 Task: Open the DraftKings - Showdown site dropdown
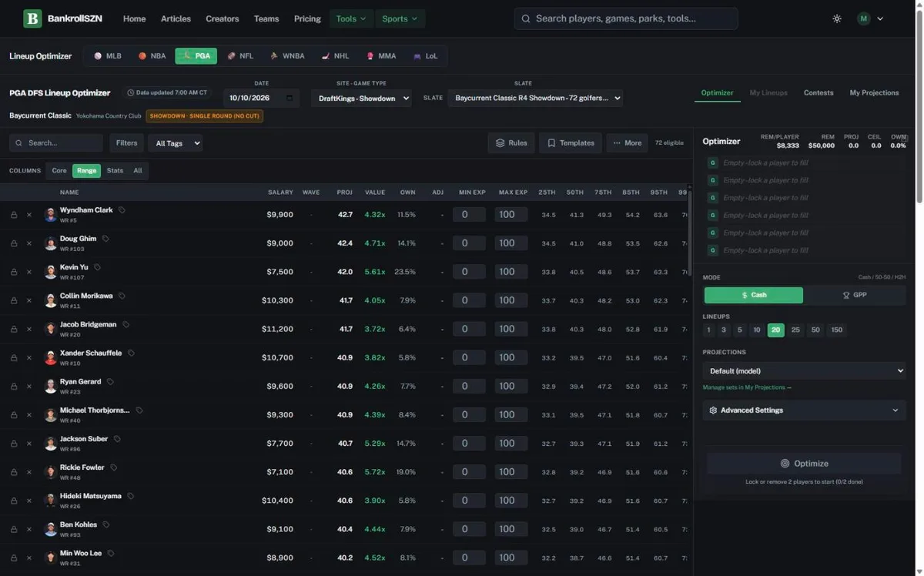pyautogui.click(x=361, y=98)
